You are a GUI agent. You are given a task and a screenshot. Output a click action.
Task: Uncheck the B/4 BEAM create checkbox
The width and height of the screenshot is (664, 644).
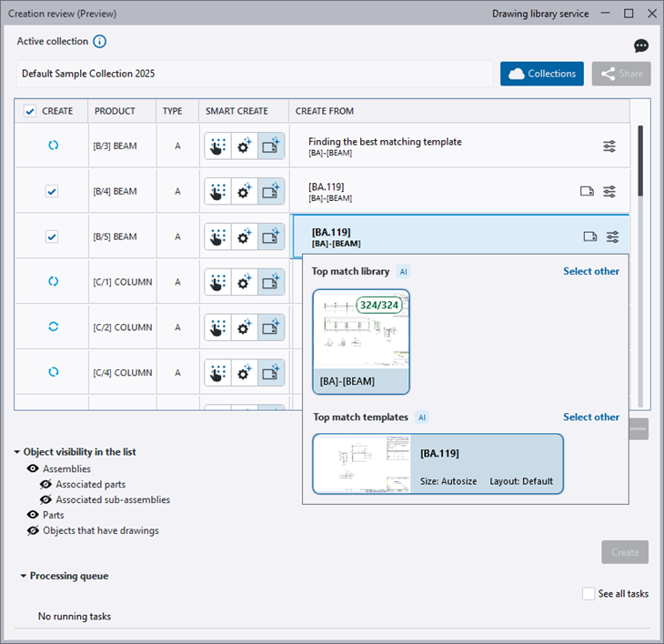pyautogui.click(x=53, y=191)
